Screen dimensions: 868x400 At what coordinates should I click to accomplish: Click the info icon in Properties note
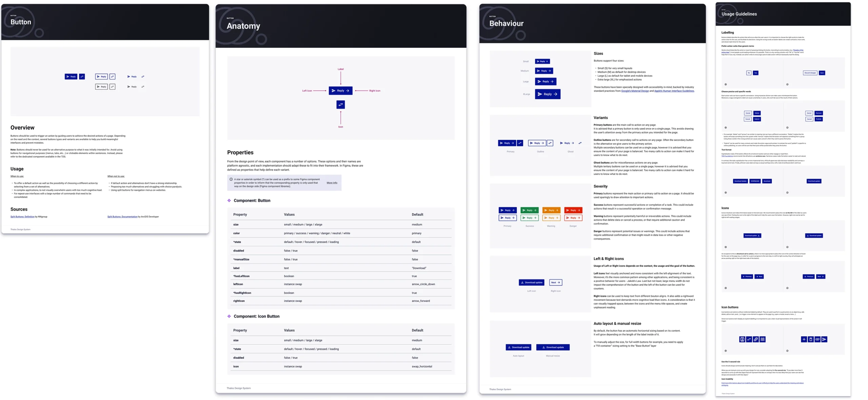231,179
